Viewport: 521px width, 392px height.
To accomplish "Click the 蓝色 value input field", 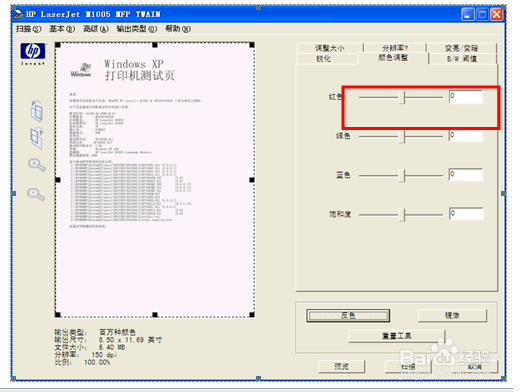I will point(466,175).
